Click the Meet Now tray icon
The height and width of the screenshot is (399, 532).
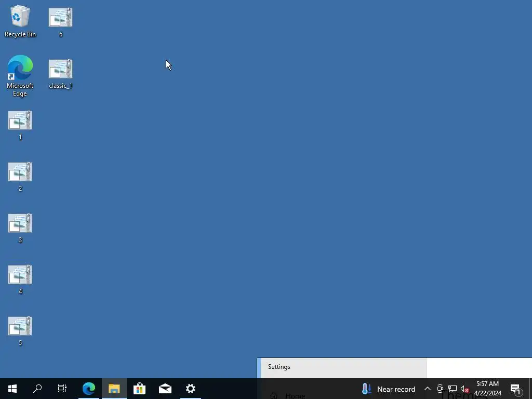pyautogui.click(x=440, y=389)
